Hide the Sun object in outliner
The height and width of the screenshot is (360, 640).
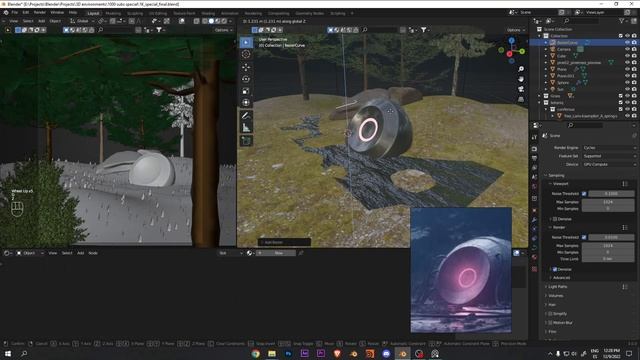click(x=627, y=89)
